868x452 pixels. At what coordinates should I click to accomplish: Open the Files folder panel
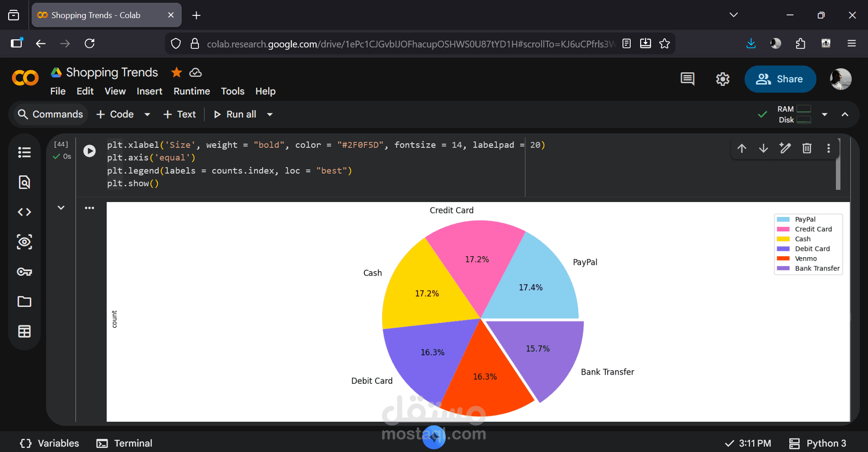click(24, 301)
